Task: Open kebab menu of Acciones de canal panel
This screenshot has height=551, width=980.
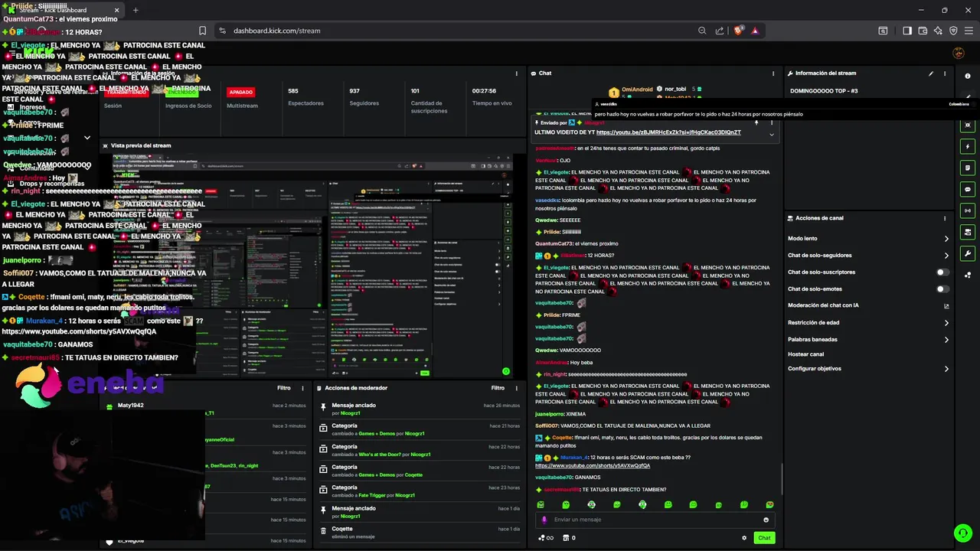Action: [945, 218]
